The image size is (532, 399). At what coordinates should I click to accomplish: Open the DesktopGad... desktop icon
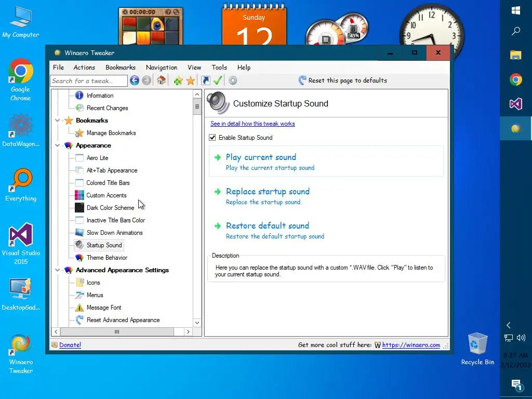[21, 294]
